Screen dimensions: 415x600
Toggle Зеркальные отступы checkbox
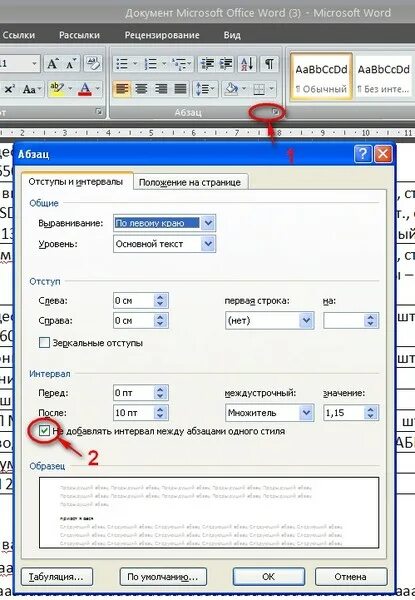click(x=44, y=342)
